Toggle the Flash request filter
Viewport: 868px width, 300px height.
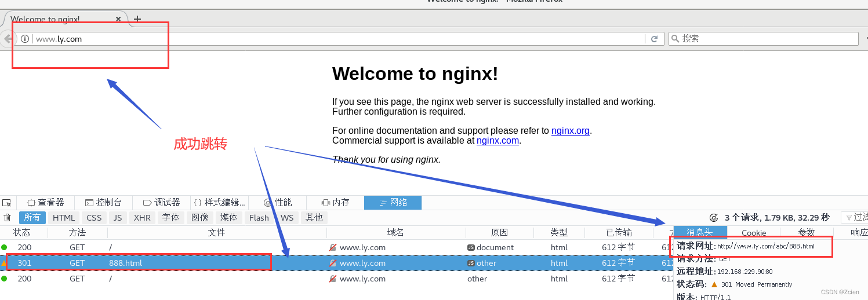coord(259,218)
